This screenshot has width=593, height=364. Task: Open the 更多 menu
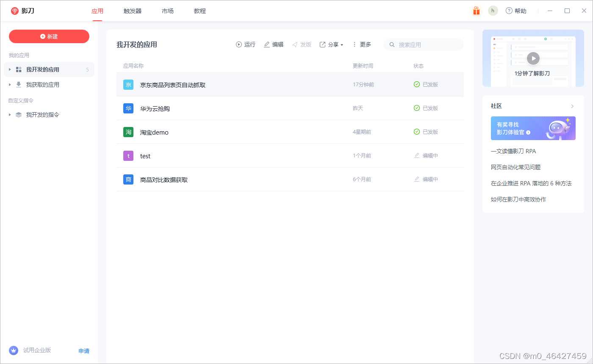[x=361, y=44]
